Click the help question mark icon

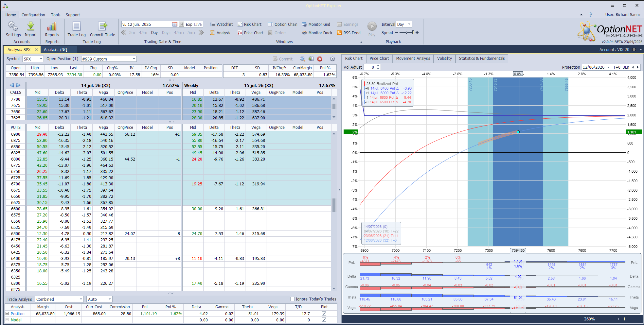pyautogui.click(x=591, y=15)
